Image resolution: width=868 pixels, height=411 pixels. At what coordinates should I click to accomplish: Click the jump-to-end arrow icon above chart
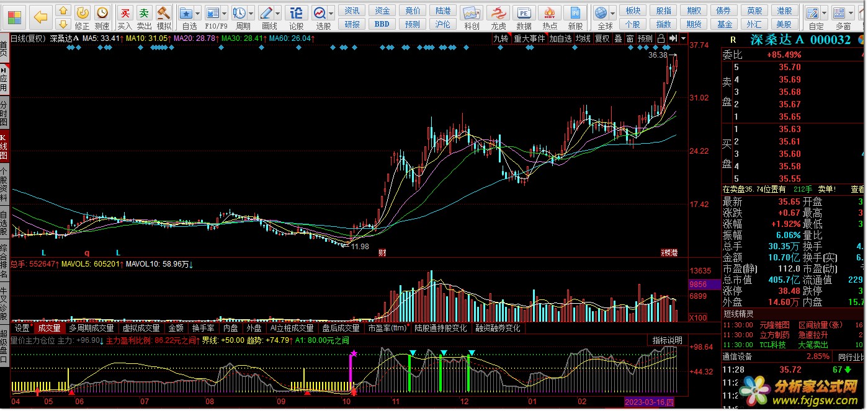click(673, 38)
